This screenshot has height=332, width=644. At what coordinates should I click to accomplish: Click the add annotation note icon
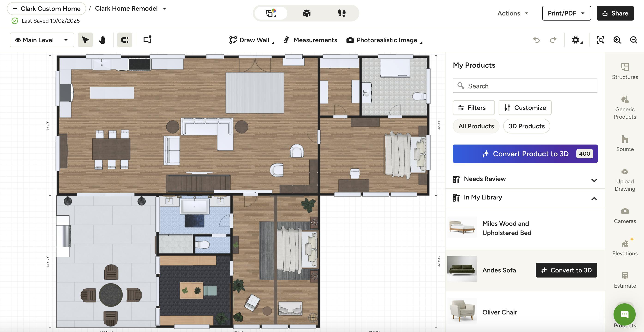(147, 40)
